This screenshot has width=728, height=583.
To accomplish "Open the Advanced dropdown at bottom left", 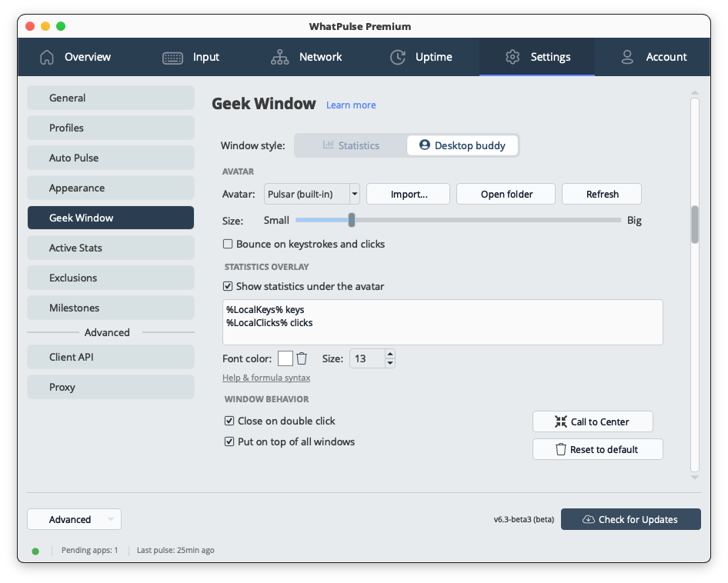I will [x=75, y=519].
